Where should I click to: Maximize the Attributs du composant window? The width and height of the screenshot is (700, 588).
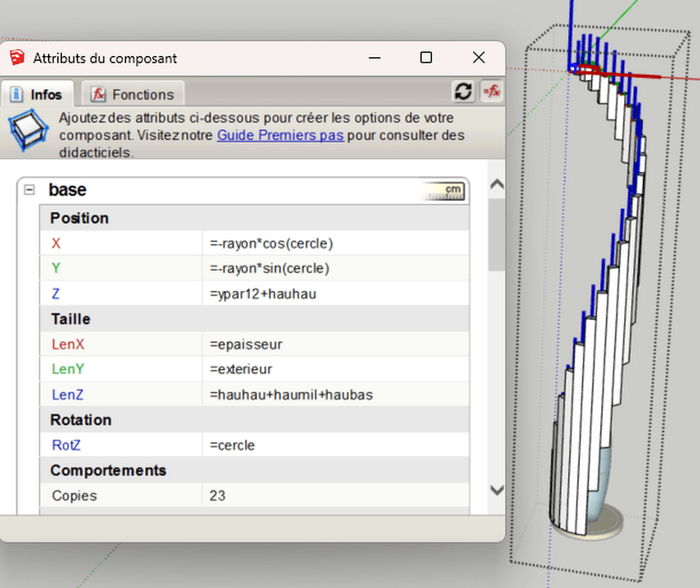[426, 57]
